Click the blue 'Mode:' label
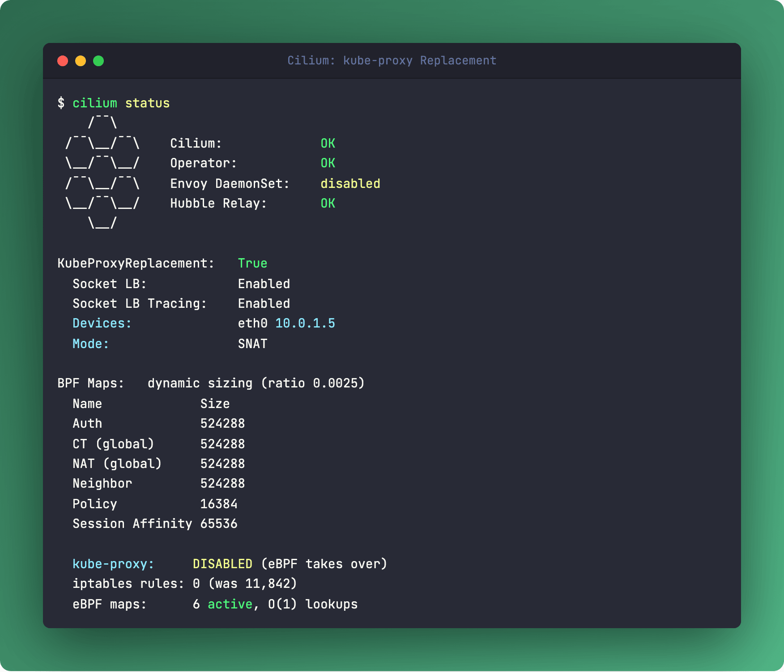 pos(91,344)
